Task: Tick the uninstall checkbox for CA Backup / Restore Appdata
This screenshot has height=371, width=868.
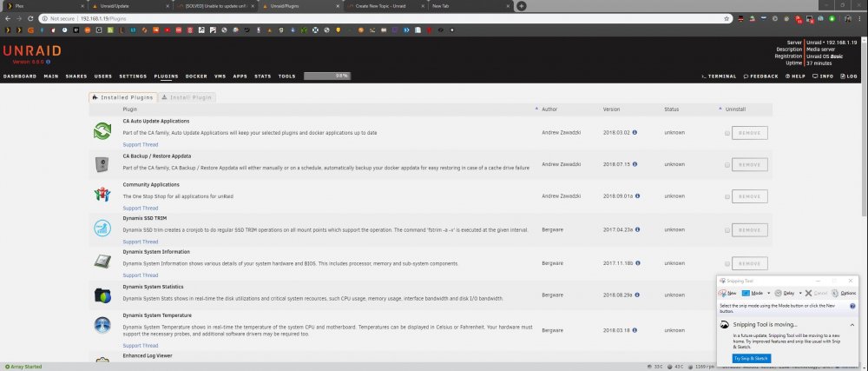Action: [727, 165]
